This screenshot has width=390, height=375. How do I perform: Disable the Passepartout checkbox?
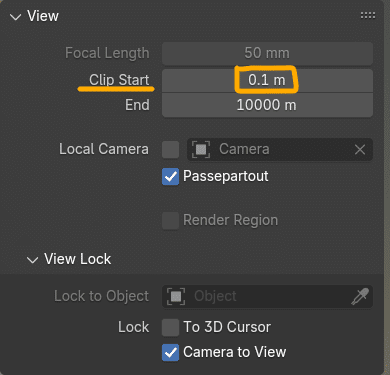tap(170, 176)
